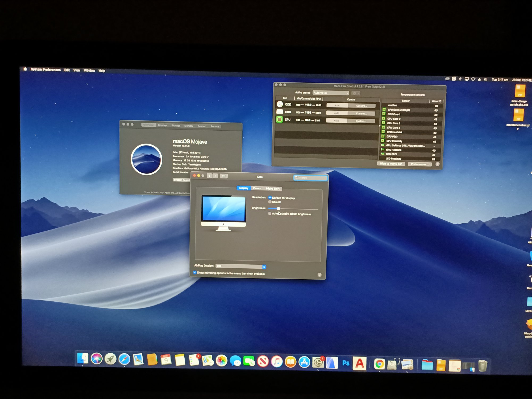Click the back arrow in System Preferences
The height and width of the screenshot is (399, 532).
[210, 176]
